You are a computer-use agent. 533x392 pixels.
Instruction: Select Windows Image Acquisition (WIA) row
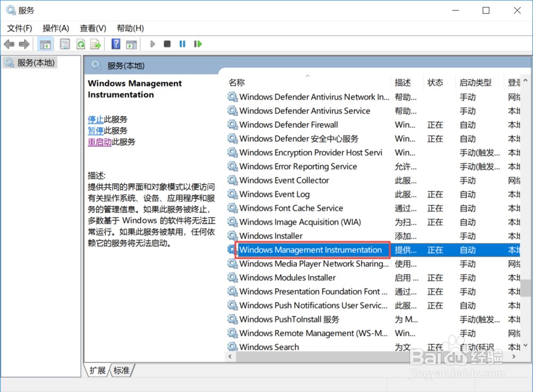[x=373, y=222]
